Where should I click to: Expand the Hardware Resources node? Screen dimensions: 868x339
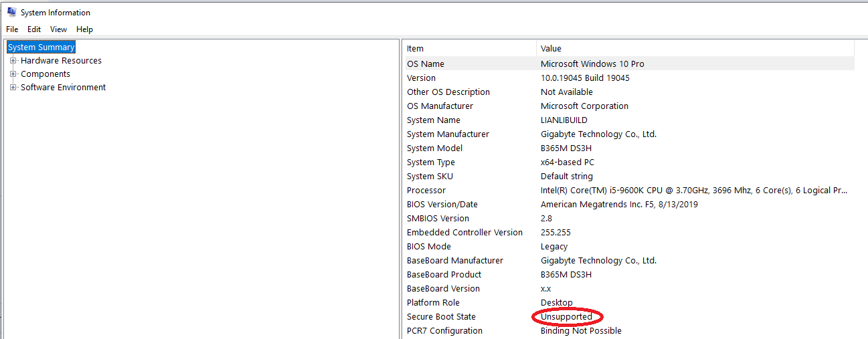pyautogui.click(x=13, y=61)
